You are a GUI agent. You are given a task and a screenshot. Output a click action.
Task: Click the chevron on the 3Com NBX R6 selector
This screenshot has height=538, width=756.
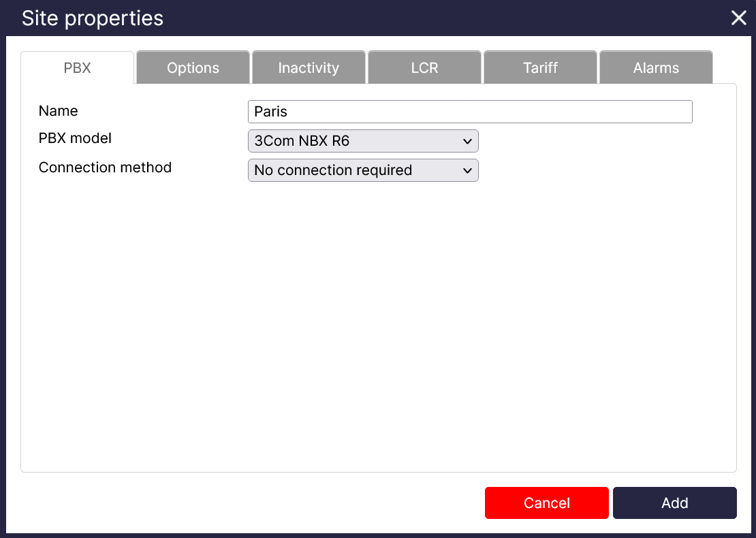[467, 141]
